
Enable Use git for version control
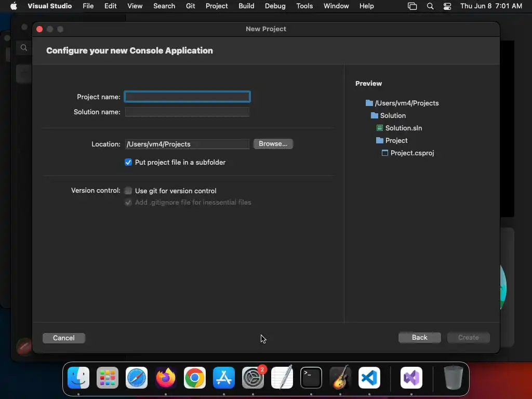[128, 191]
